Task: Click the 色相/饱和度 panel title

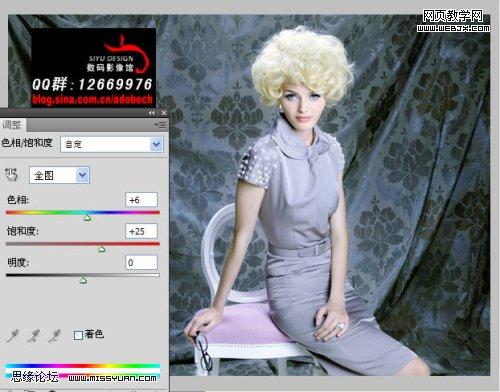Action: pos(27,143)
